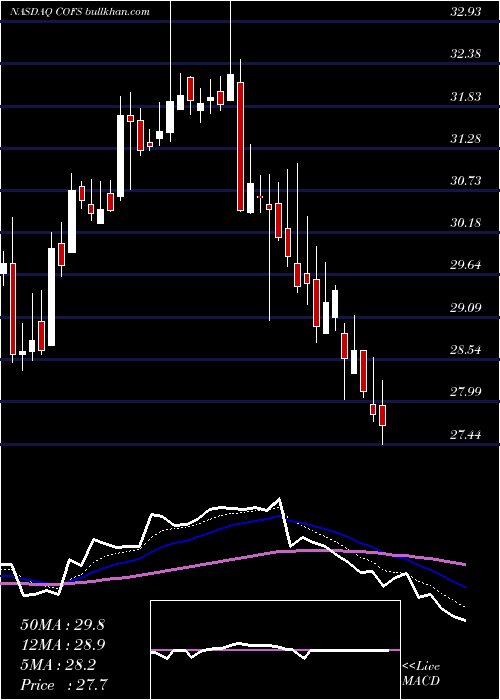500x700 pixels.
Task: Click the <<Live MACD label
Action: coord(421,673)
